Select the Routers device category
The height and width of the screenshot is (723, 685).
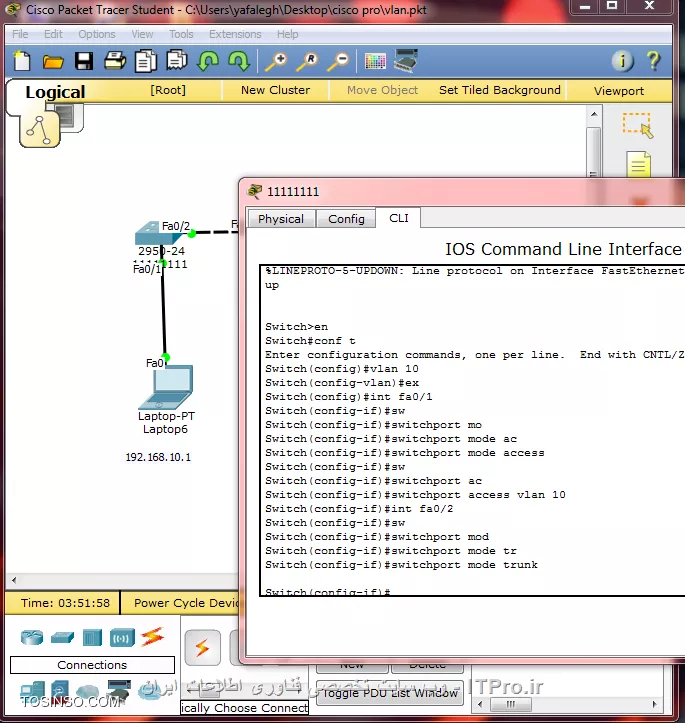click(32, 638)
